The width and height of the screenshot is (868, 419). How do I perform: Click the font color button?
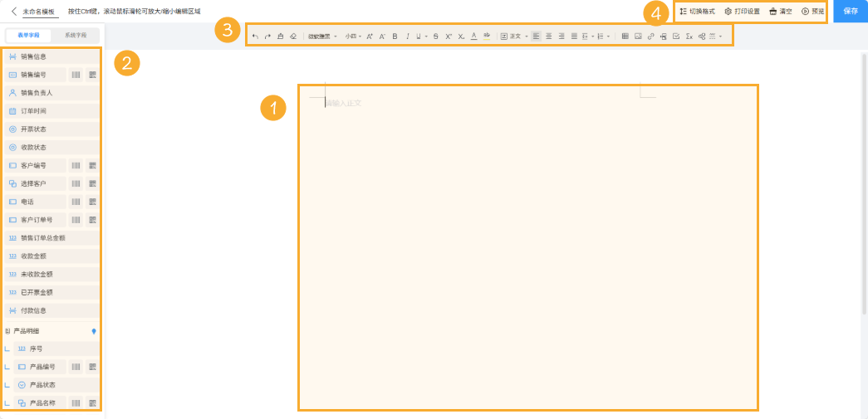point(473,37)
